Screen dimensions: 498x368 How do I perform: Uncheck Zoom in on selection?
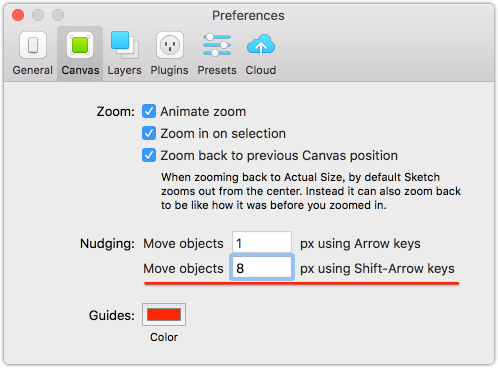click(149, 133)
